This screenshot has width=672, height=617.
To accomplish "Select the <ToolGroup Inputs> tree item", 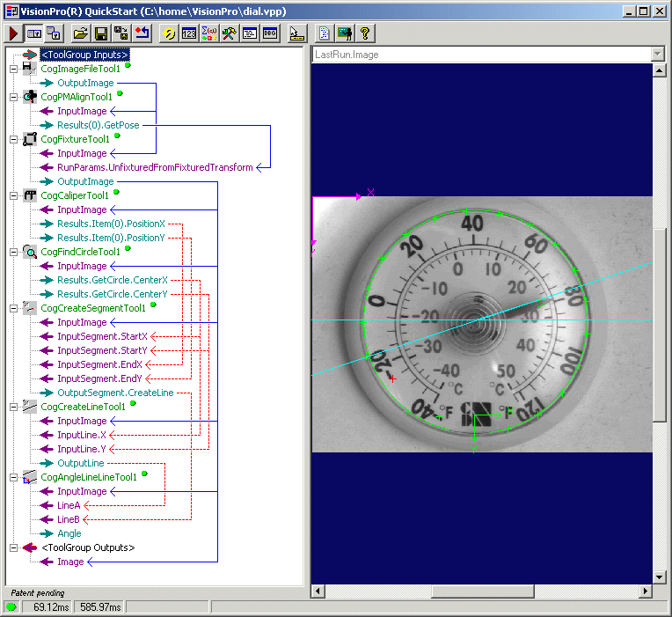I will point(84,55).
